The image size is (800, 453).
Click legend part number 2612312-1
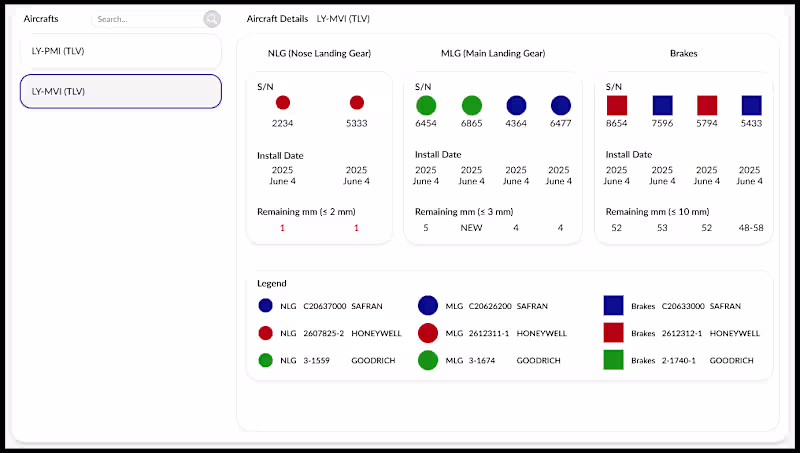point(682,334)
